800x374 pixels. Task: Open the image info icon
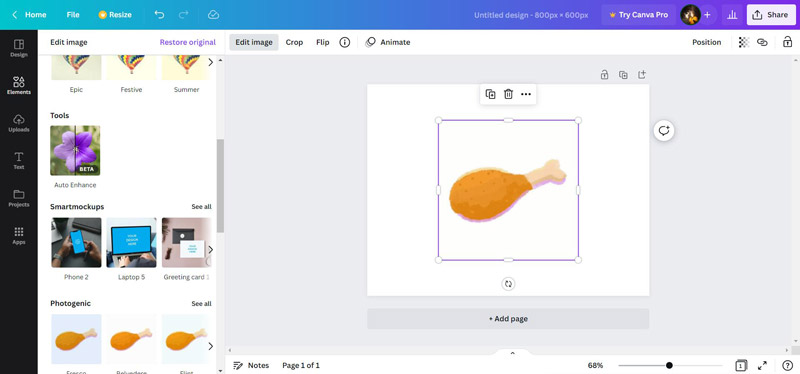(x=345, y=42)
